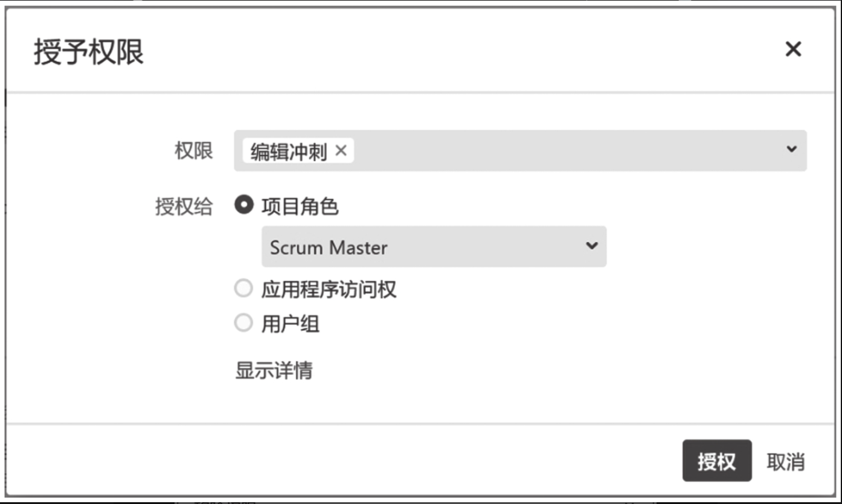This screenshot has height=504, width=842.
Task: Select the 用户组 radio button
Action: pos(243,324)
